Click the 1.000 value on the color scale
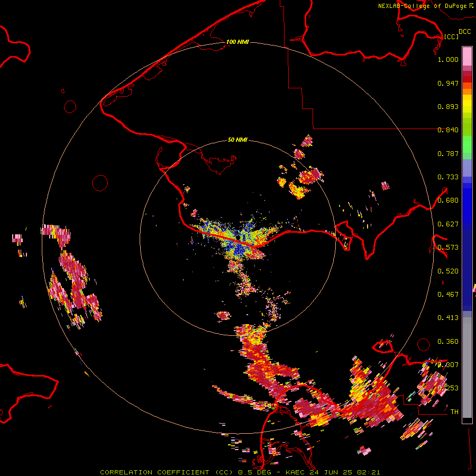 coord(448,59)
